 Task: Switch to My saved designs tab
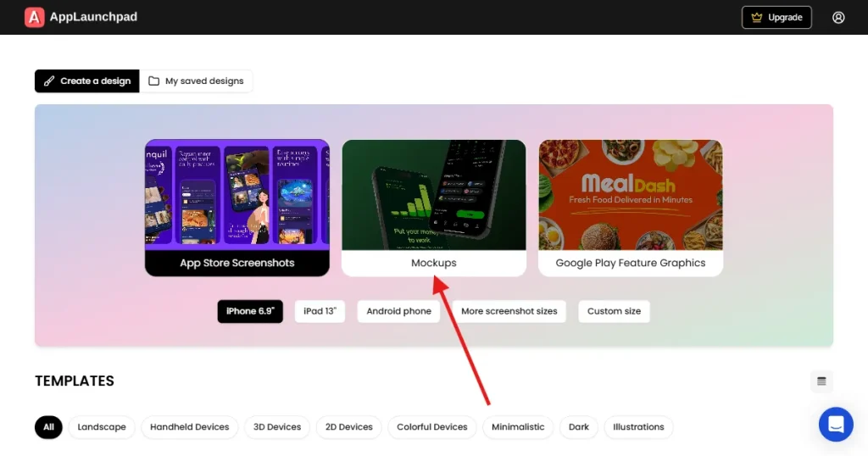(196, 81)
